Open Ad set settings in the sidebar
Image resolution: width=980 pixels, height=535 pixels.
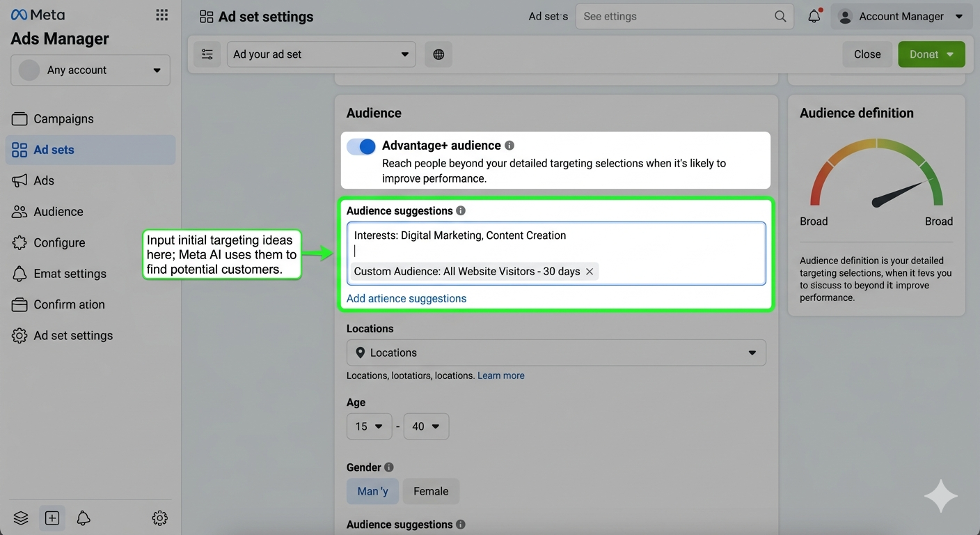coord(90,336)
